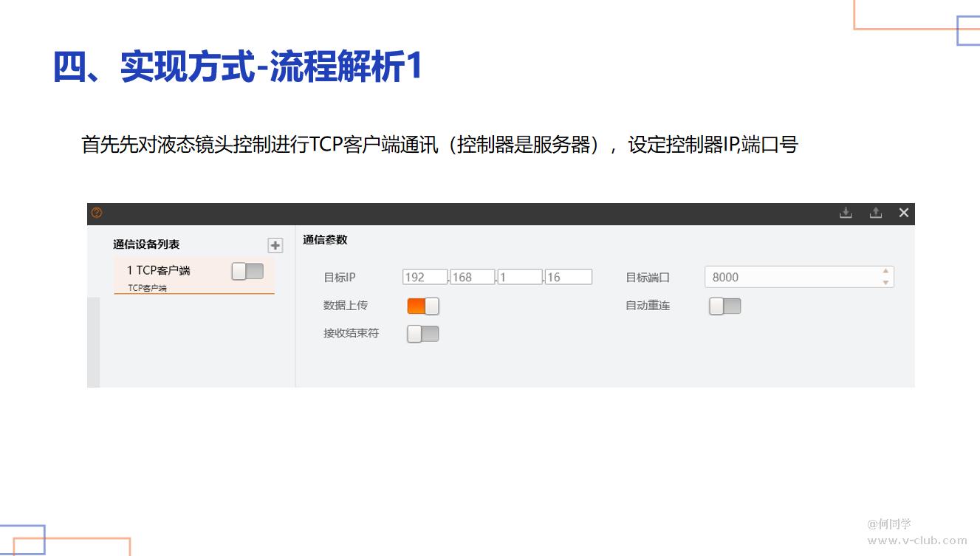Increase the 目标端口 value with up arrow

pos(885,272)
